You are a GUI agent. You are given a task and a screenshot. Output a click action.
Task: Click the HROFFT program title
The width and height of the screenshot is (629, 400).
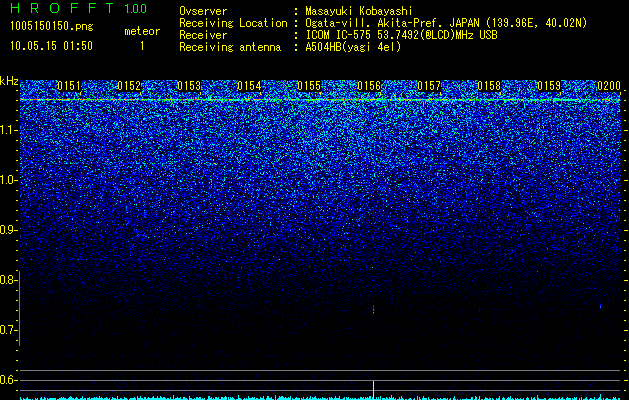[x=62, y=8]
